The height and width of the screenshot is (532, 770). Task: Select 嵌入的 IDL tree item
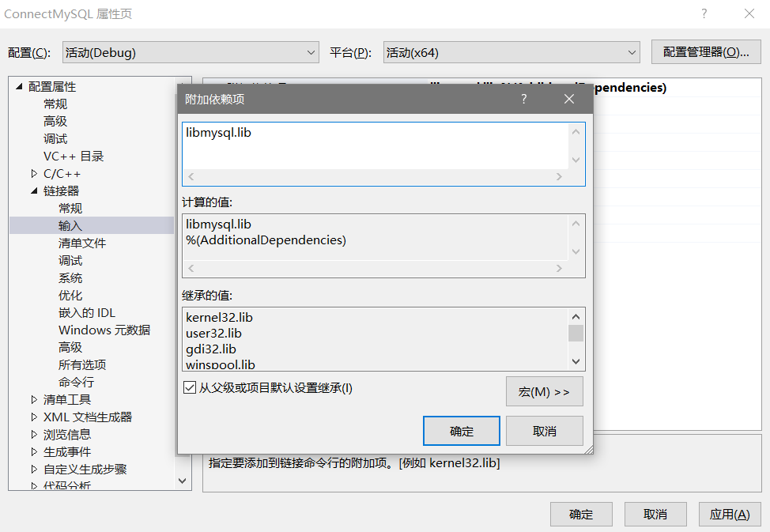(x=87, y=313)
